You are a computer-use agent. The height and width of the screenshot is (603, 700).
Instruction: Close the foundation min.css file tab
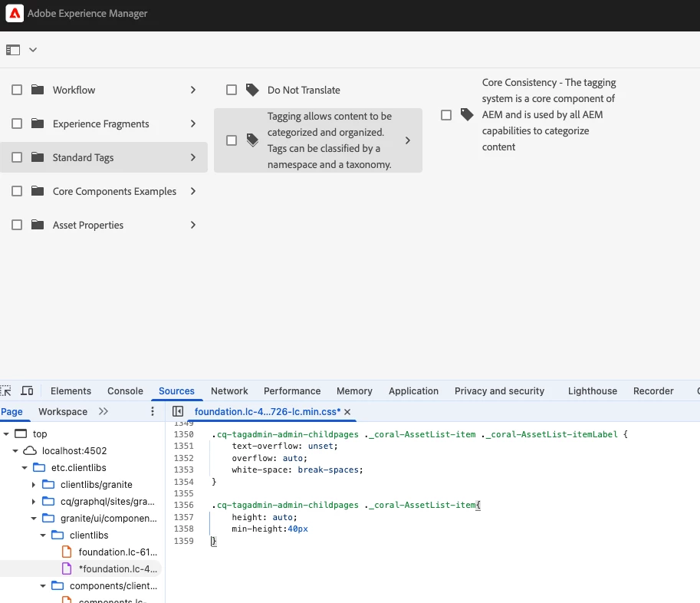(x=347, y=412)
